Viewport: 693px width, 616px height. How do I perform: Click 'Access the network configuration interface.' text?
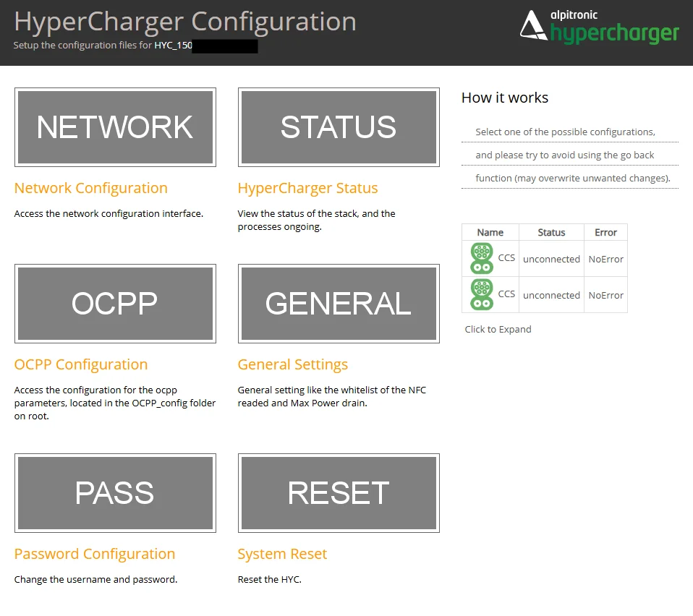[x=109, y=214]
